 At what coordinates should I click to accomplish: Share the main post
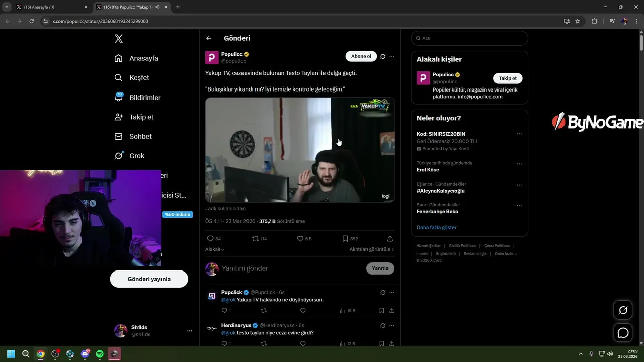[390, 239]
